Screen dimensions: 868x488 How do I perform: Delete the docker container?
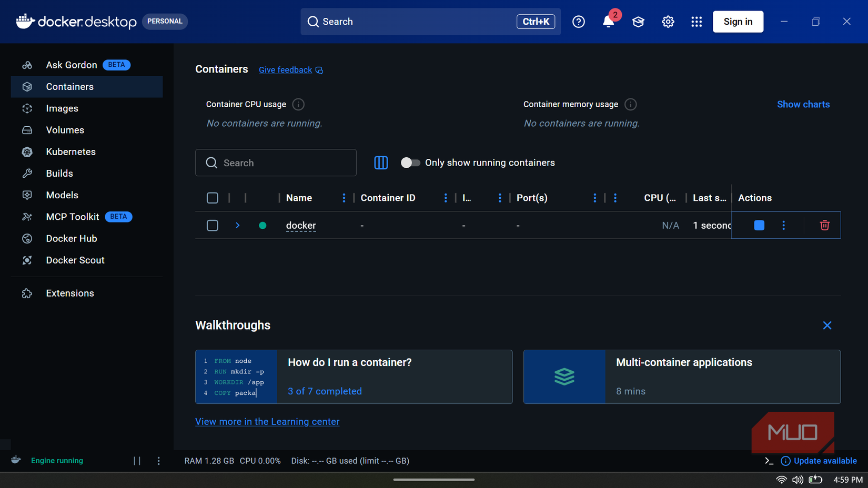coord(824,225)
